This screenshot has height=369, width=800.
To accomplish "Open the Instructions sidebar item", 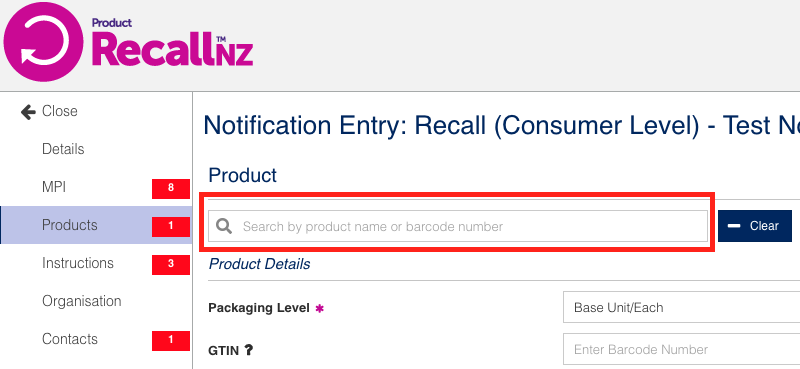I will pos(78,263).
